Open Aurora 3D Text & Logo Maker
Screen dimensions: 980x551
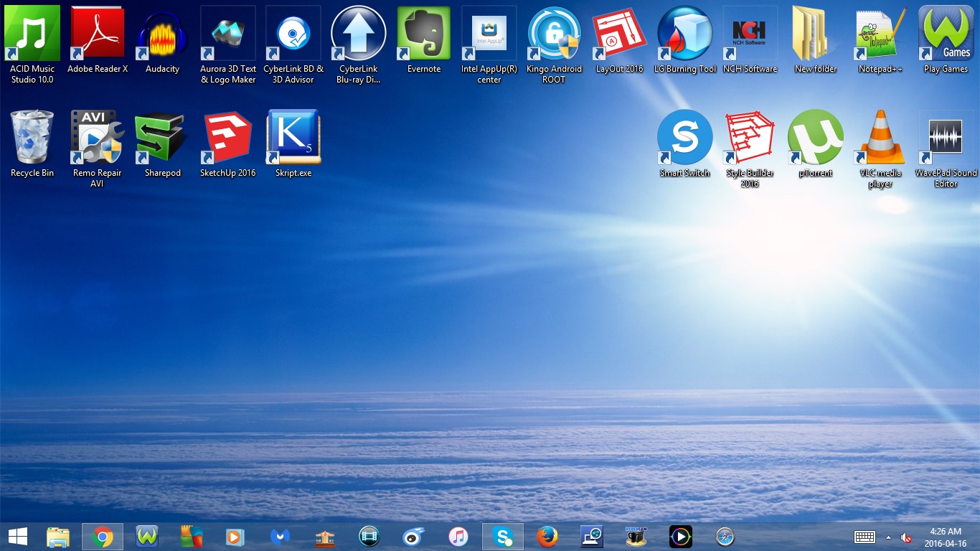(x=228, y=44)
